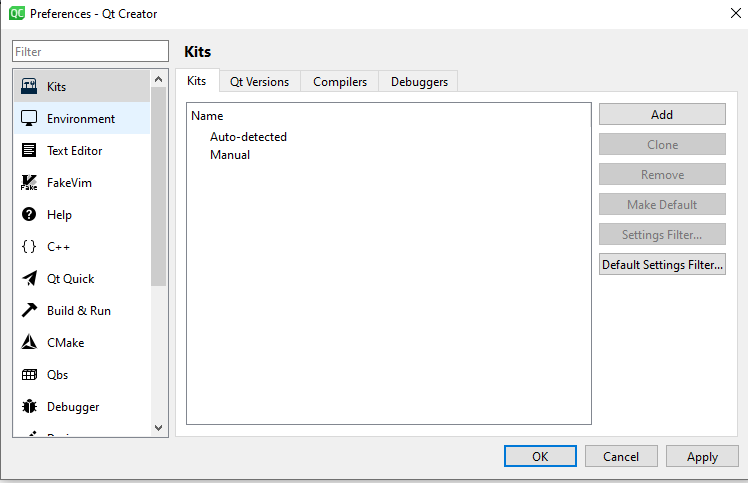Select the C++ braces icon
Image resolution: width=748 pixels, height=483 pixels.
pos(29,246)
